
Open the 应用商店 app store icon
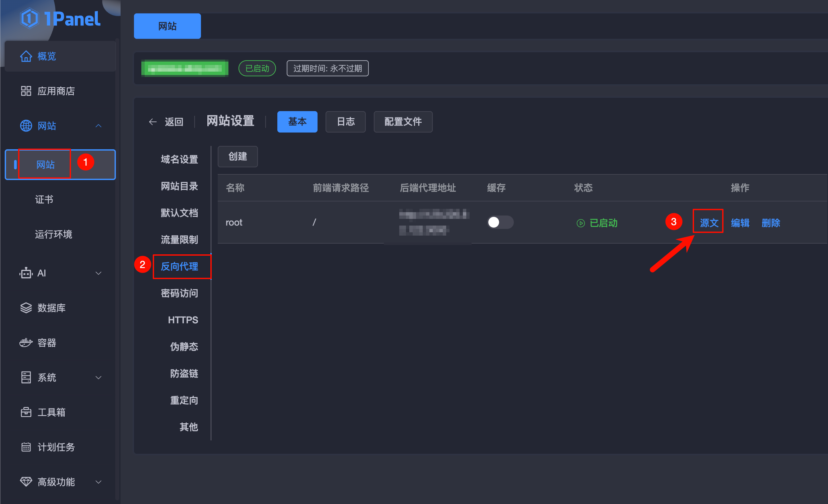coord(26,91)
